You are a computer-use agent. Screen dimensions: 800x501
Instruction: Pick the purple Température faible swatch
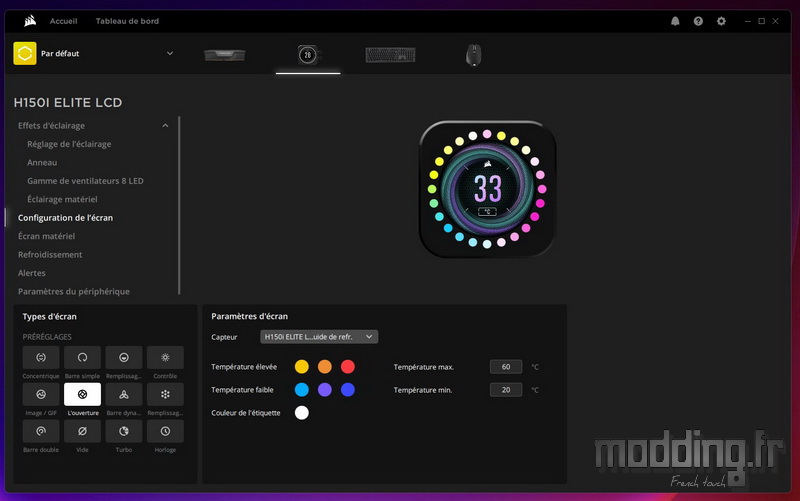coord(324,389)
